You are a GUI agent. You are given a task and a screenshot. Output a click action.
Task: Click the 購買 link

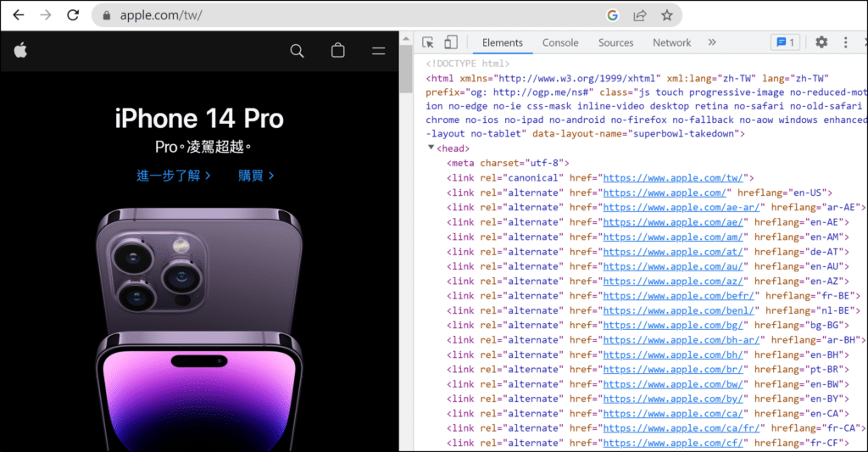click(x=256, y=176)
